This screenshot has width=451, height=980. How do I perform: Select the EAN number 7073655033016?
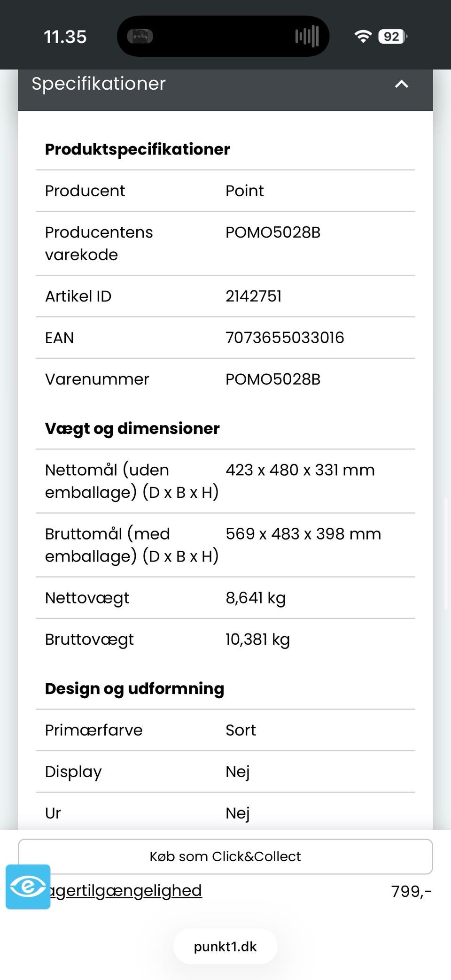285,338
